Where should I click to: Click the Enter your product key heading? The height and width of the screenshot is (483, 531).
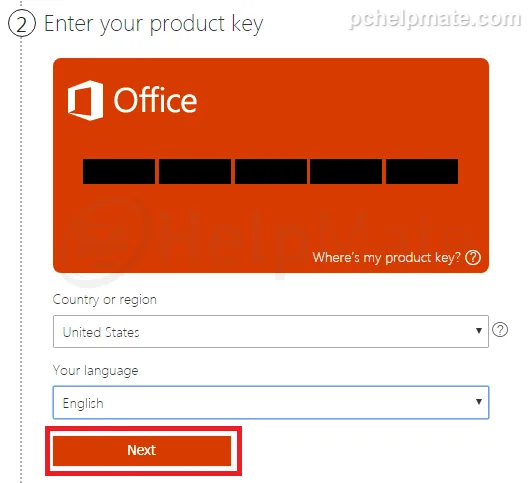(153, 24)
